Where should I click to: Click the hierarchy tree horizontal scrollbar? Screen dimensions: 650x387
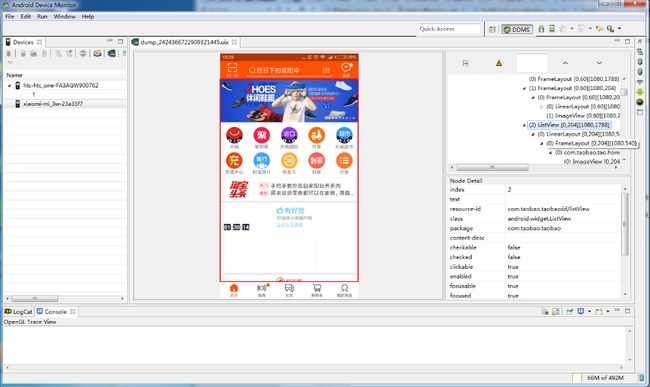[x=492, y=167]
